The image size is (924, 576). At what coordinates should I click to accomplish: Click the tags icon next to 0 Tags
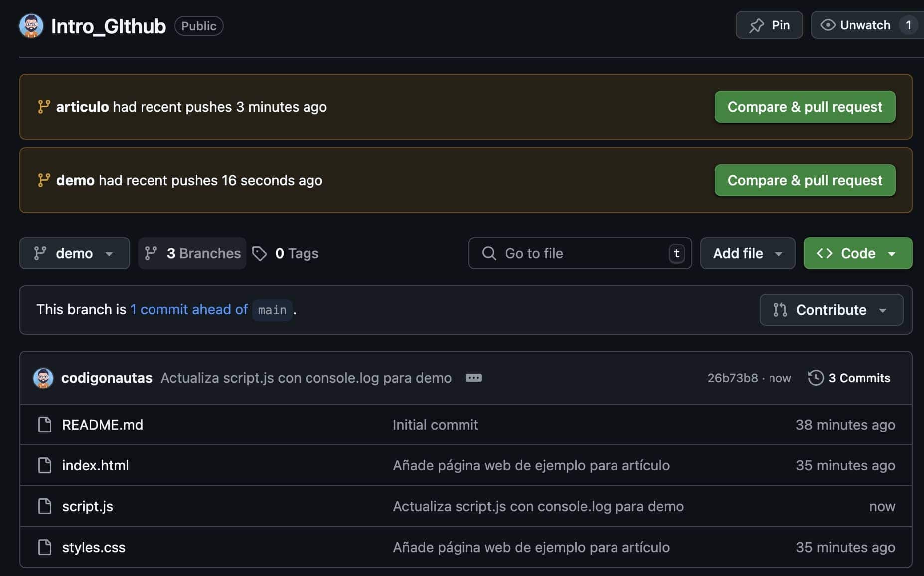coord(260,253)
